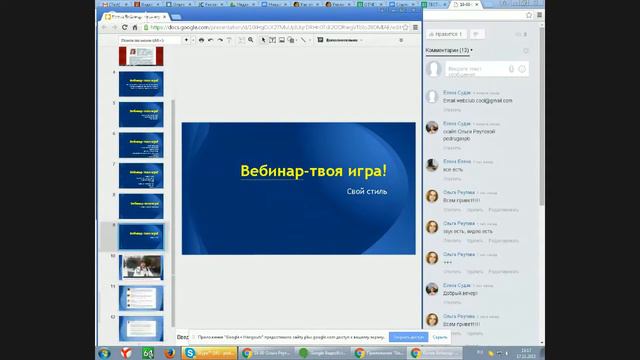The width and height of the screenshot is (640, 360).
Task: Click the comment text Всем привет!!!! near звук есть
Action: [462, 200]
